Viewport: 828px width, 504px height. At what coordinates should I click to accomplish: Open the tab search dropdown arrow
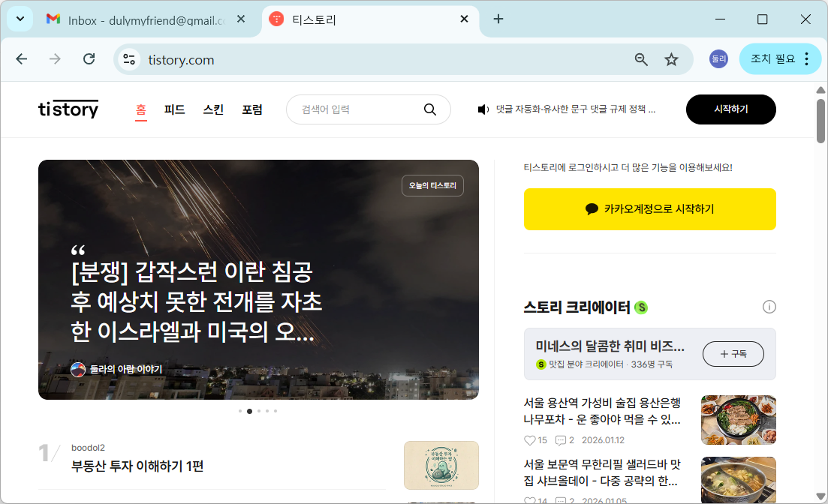pyautogui.click(x=20, y=19)
